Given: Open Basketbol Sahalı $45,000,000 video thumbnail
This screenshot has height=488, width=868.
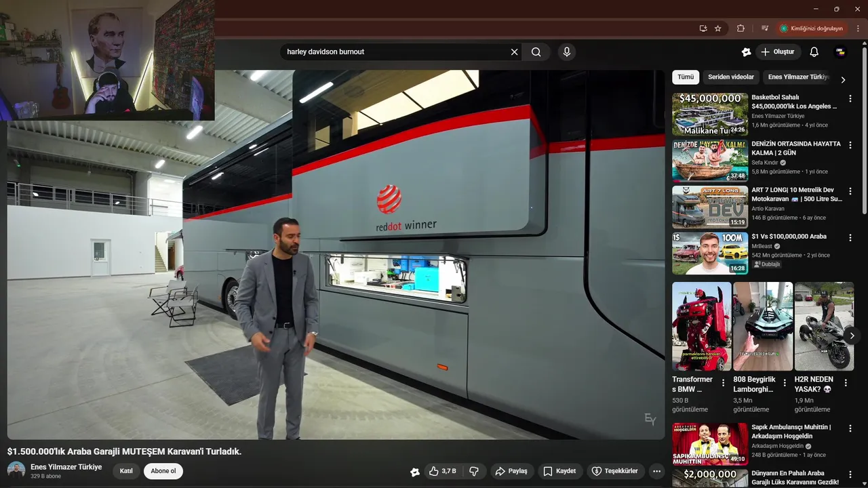Looking at the screenshot, I should click(710, 114).
